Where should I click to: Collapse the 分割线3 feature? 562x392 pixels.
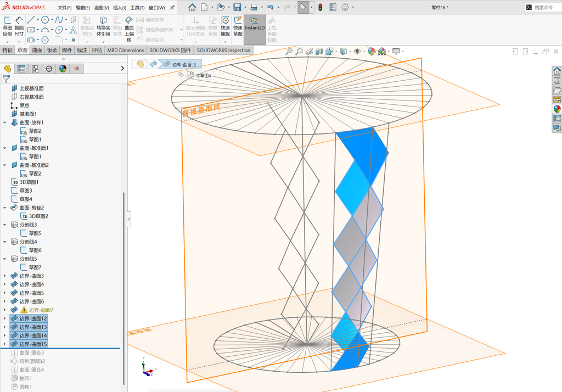point(4,225)
